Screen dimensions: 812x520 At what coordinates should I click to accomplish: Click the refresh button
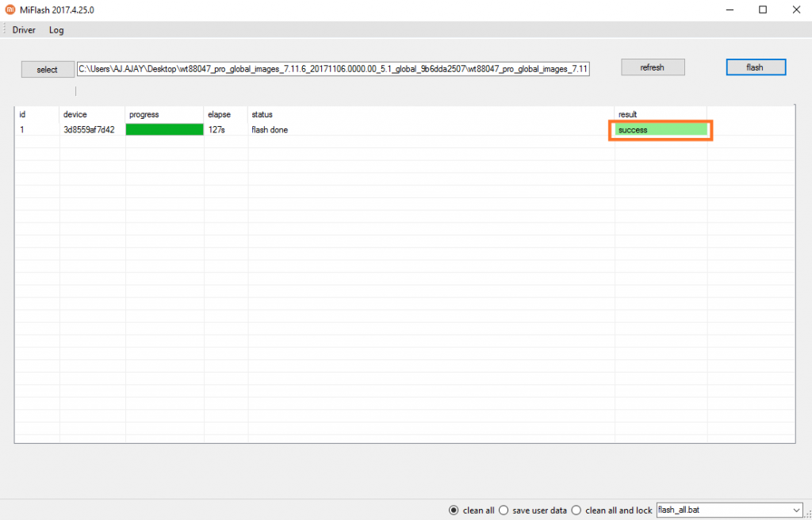tap(653, 67)
